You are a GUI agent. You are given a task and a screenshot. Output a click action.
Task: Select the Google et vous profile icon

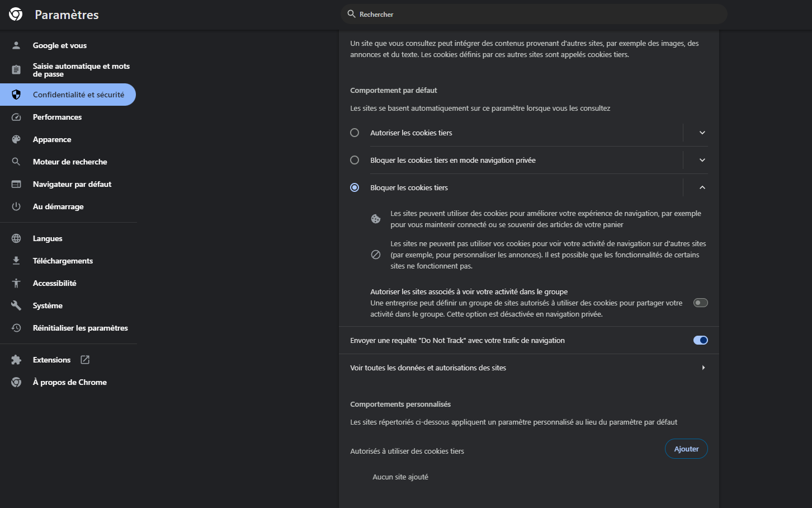click(16, 45)
